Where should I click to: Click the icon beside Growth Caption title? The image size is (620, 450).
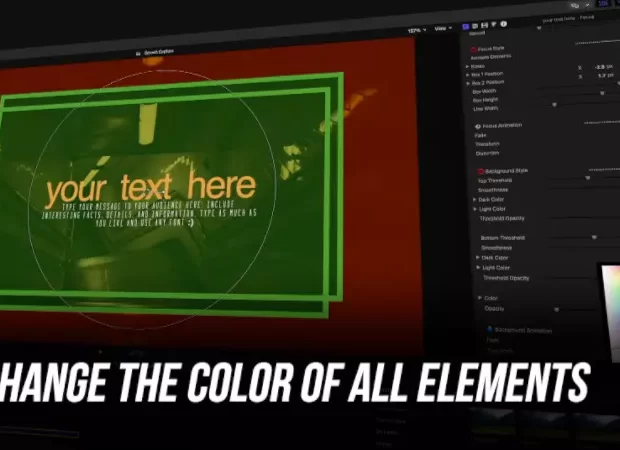(138, 53)
